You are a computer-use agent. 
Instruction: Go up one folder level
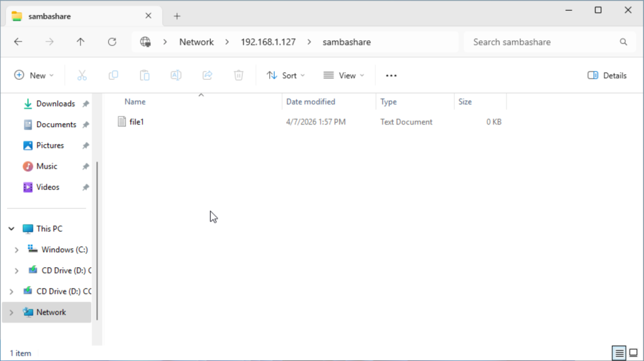[80, 42]
